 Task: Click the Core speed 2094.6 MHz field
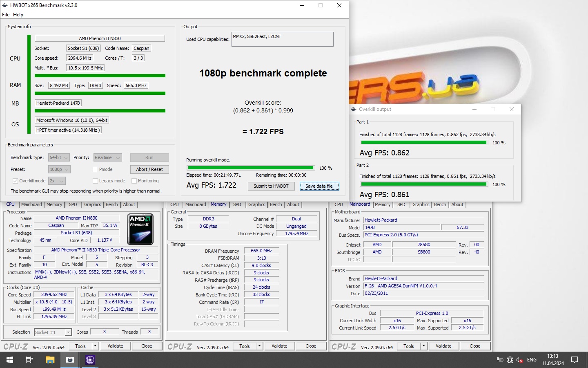pos(80,58)
